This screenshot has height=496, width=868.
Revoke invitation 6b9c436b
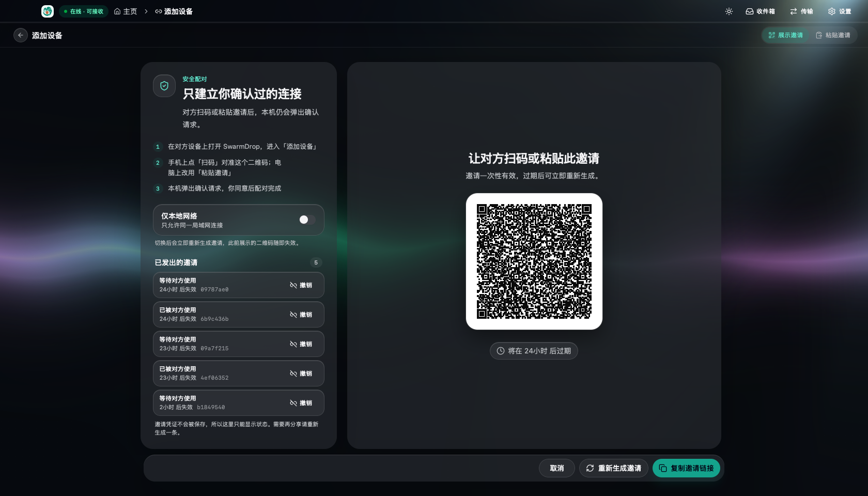(301, 315)
